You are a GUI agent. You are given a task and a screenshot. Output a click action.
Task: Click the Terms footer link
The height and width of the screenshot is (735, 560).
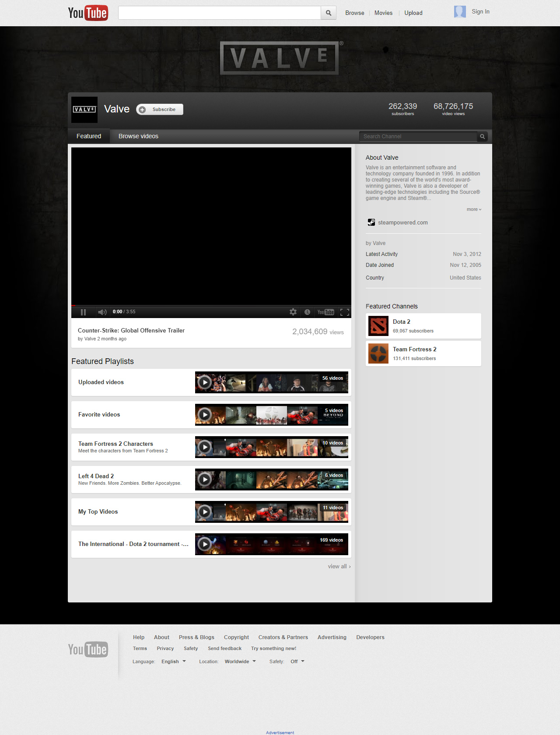coord(140,648)
